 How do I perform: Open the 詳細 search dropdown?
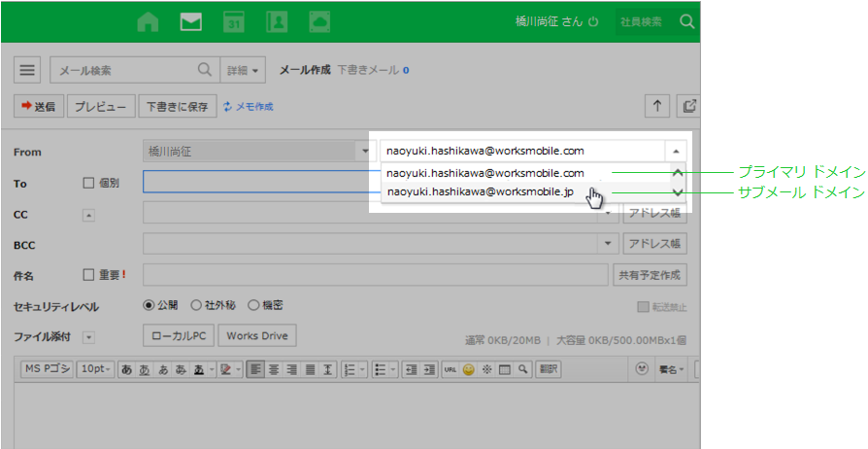(243, 70)
